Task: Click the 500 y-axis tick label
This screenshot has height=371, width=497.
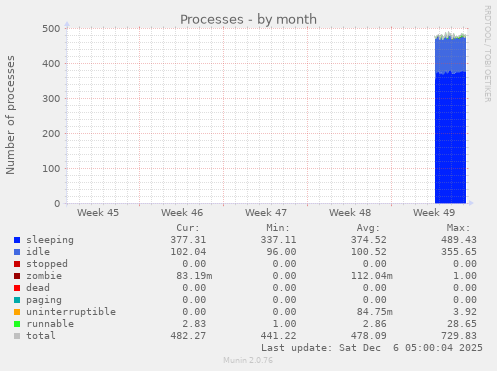Action: (51, 29)
